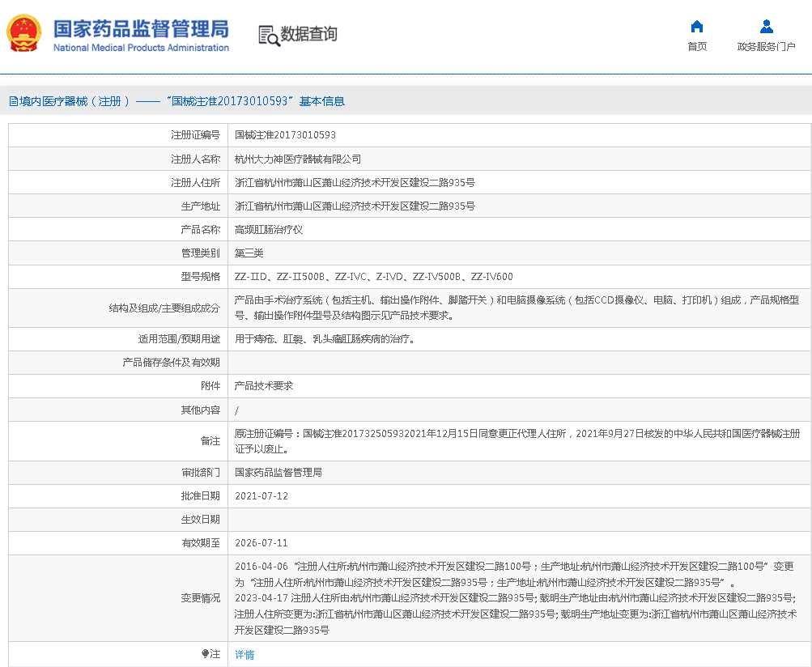Screen dimensions: 812x667
Task: Click the breadcrumb document icon before 境内医疗器械
Action: 13,101
